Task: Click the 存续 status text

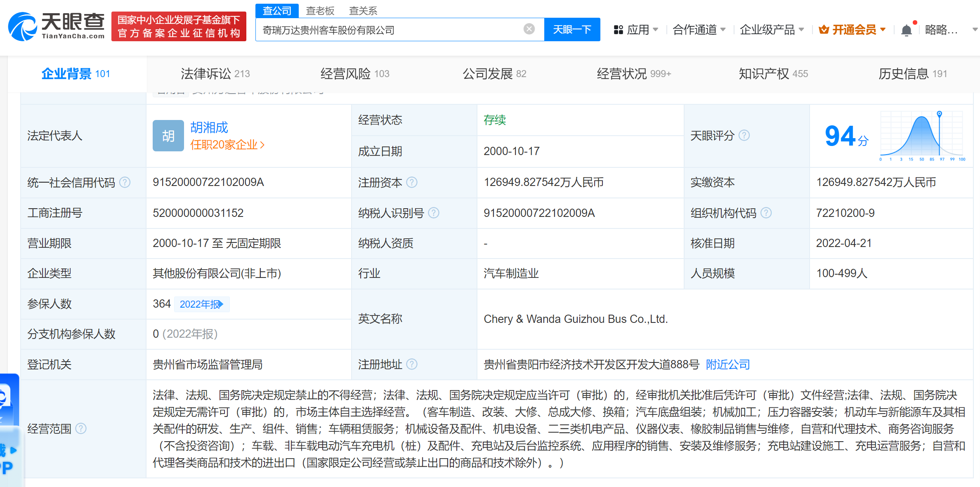Action: click(495, 120)
